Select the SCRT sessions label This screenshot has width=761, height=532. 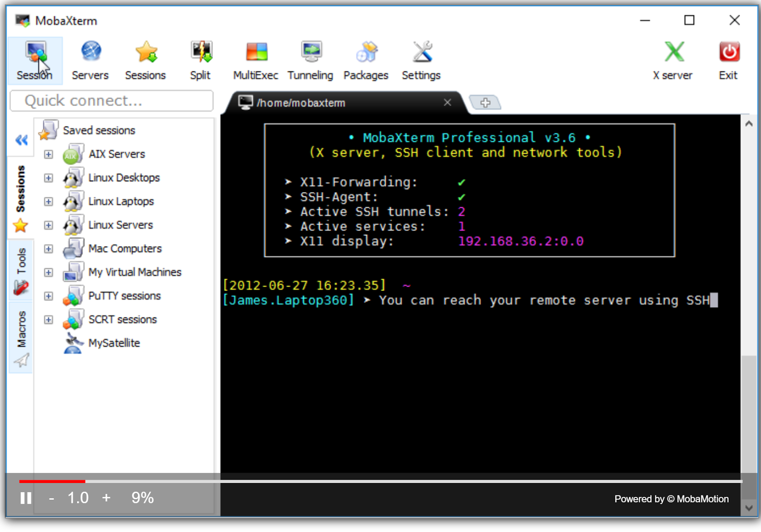[x=123, y=319]
